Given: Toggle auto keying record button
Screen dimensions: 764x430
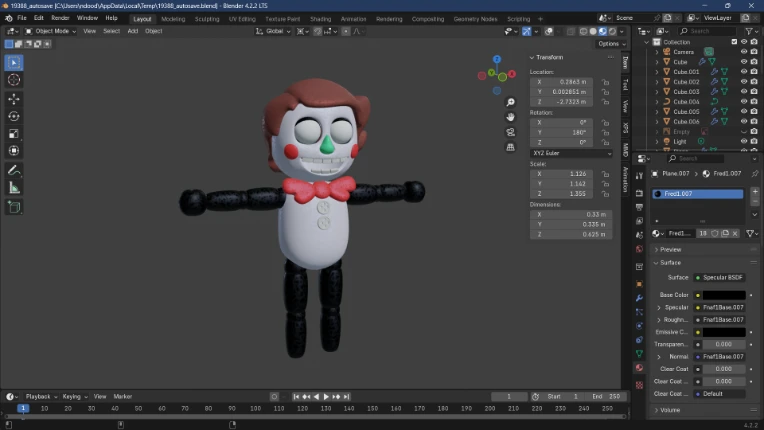Looking at the screenshot, I should 274,397.
